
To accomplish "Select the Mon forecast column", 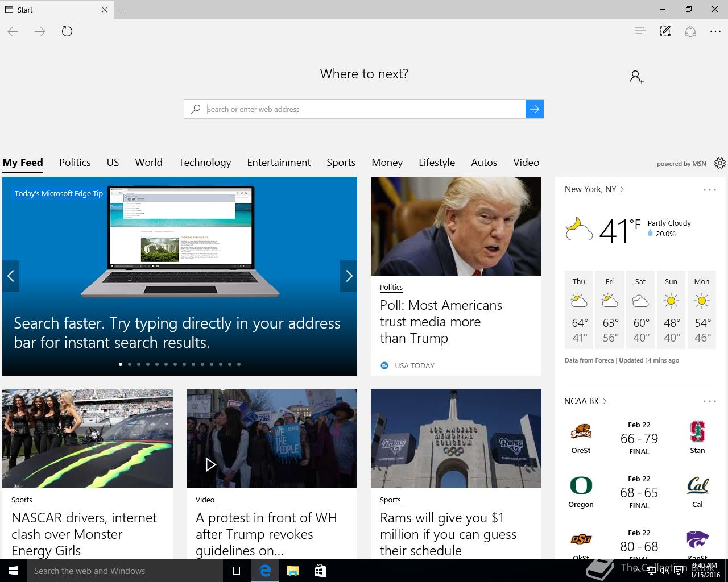I will pos(702,310).
